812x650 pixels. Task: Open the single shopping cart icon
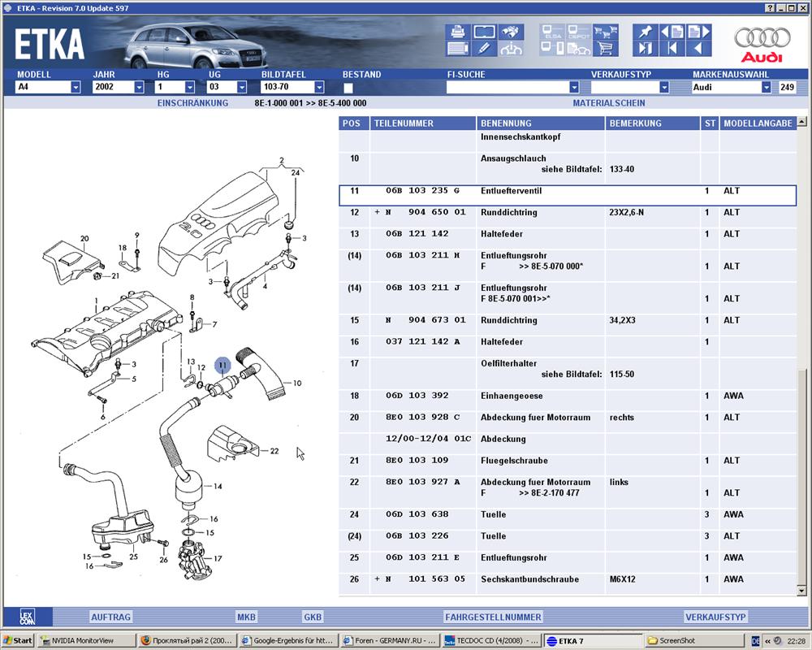click(606, 49)
